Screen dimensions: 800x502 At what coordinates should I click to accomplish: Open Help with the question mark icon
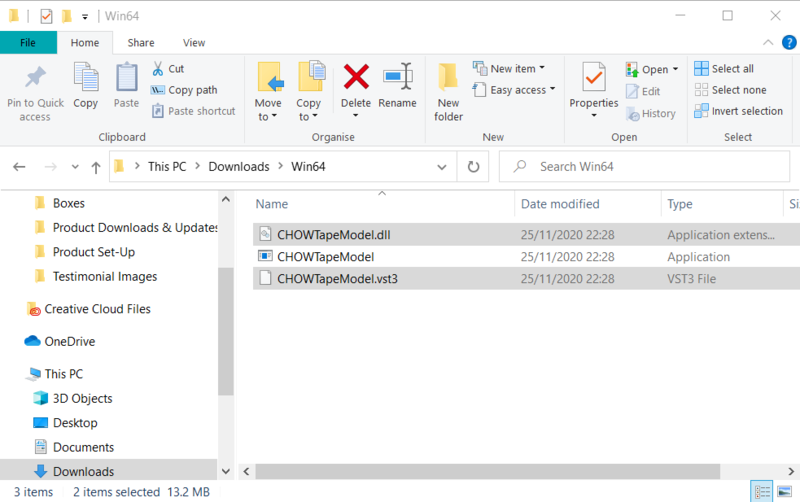pyautogui.click(x=789, y=42)
